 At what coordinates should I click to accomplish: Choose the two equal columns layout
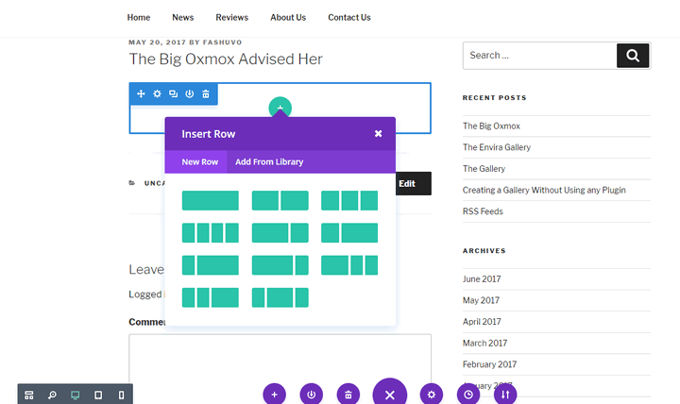280,201
